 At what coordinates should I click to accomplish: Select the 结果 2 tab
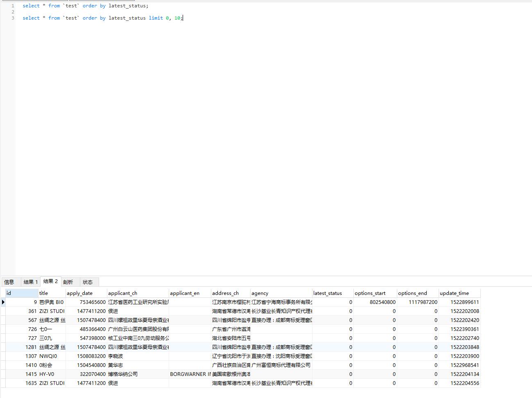[50, 281]
